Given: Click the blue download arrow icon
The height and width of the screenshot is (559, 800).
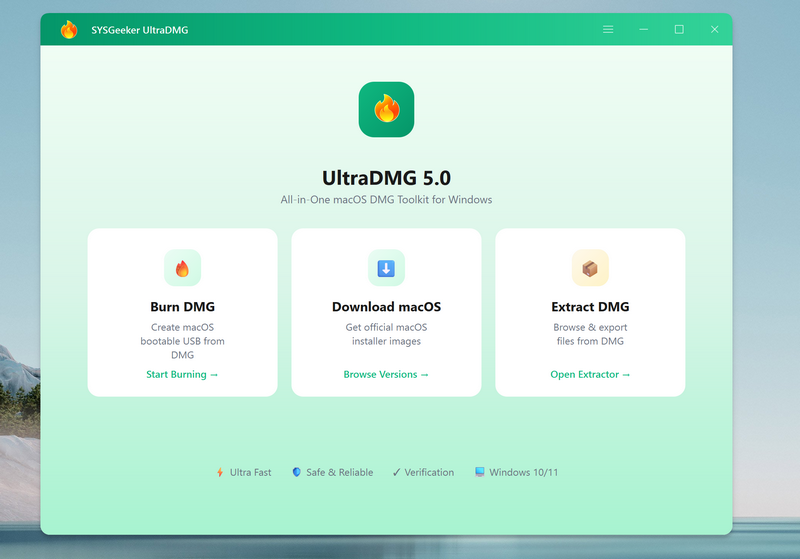Looking at the screenshot, I should point(386,268).
